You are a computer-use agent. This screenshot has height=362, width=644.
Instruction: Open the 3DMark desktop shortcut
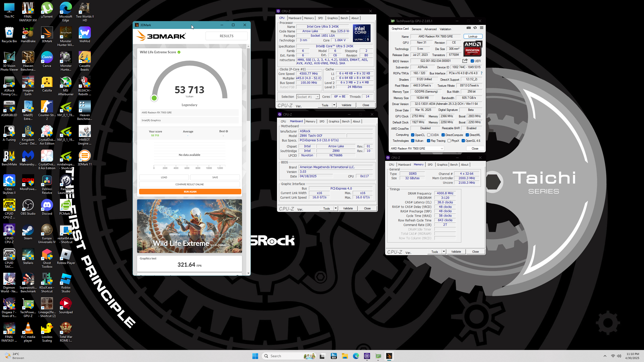pos(47,35)
